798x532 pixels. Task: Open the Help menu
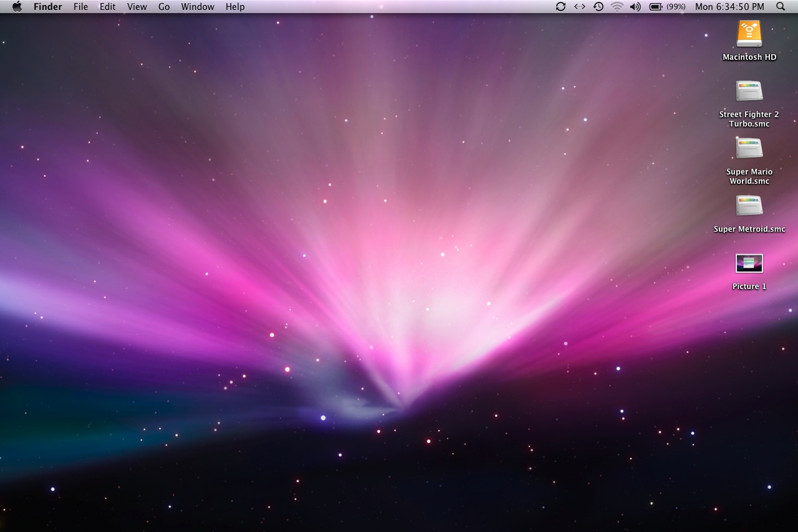click(x=235, y=7)
